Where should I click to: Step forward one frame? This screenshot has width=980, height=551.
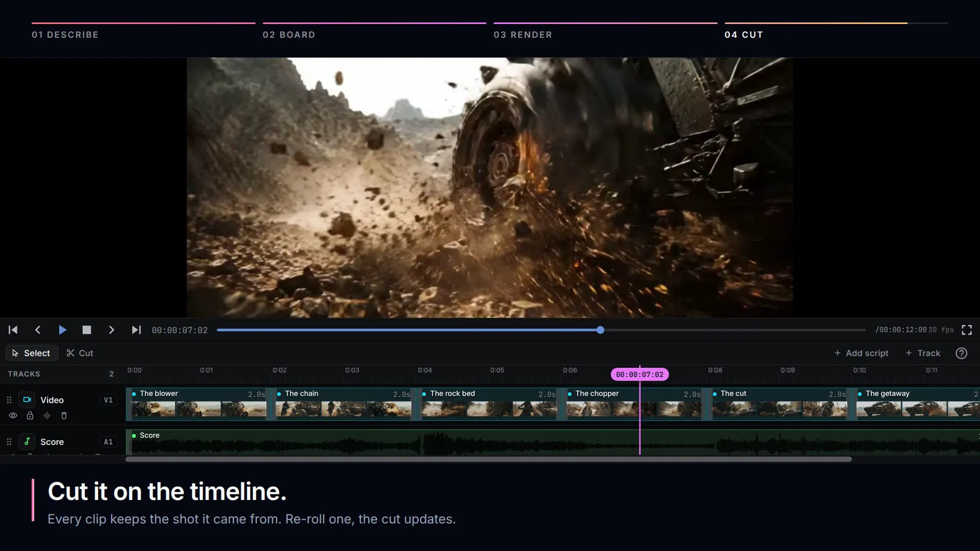[111, 330]
